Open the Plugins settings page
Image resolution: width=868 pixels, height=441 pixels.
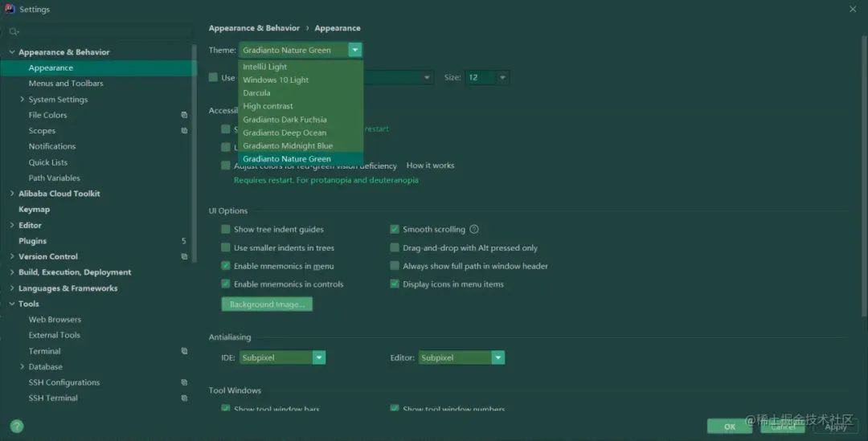pos(33,241)
